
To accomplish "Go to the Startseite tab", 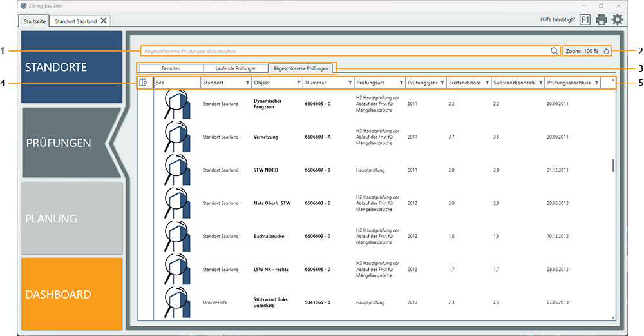I will coord(35,21).
